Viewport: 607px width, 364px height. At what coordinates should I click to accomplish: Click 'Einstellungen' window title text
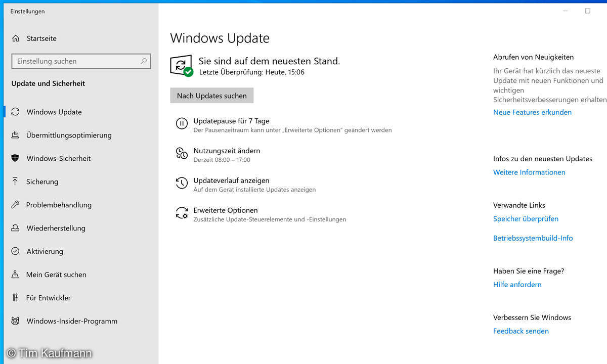click(x=27, y=11)
